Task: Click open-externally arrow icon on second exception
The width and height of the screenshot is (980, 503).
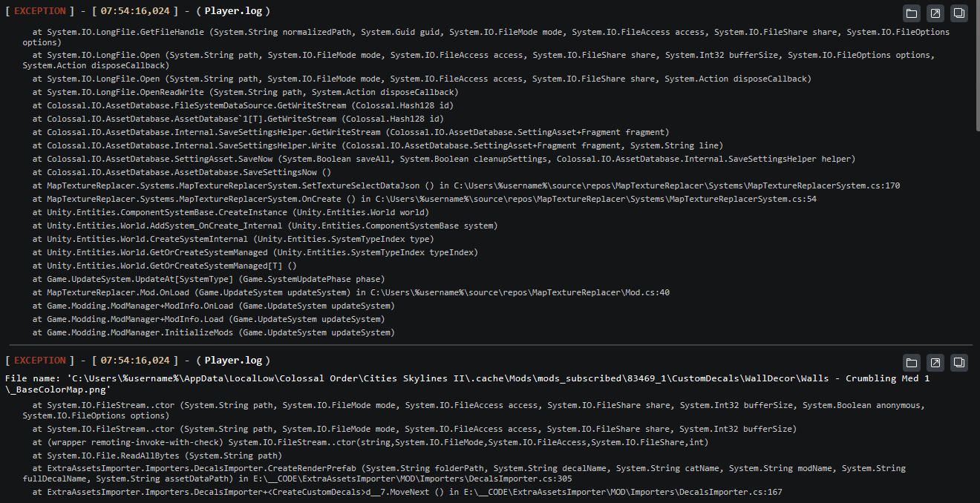Action: [935, 362]
